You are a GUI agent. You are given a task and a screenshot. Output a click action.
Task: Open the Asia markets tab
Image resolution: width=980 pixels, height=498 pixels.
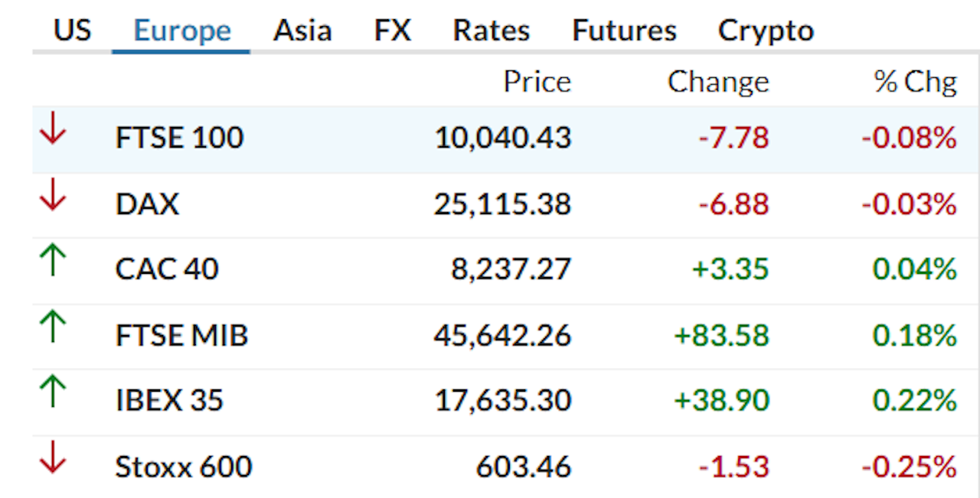(x=302, y=31)
